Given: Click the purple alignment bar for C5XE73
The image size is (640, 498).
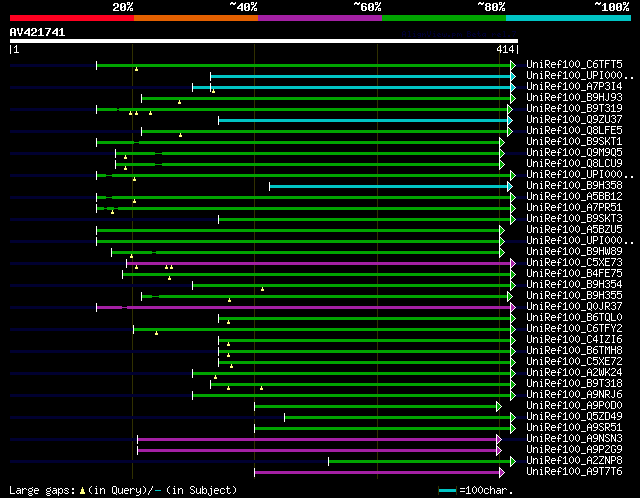Looking at the screenshot, I should [x=319, y=264].
